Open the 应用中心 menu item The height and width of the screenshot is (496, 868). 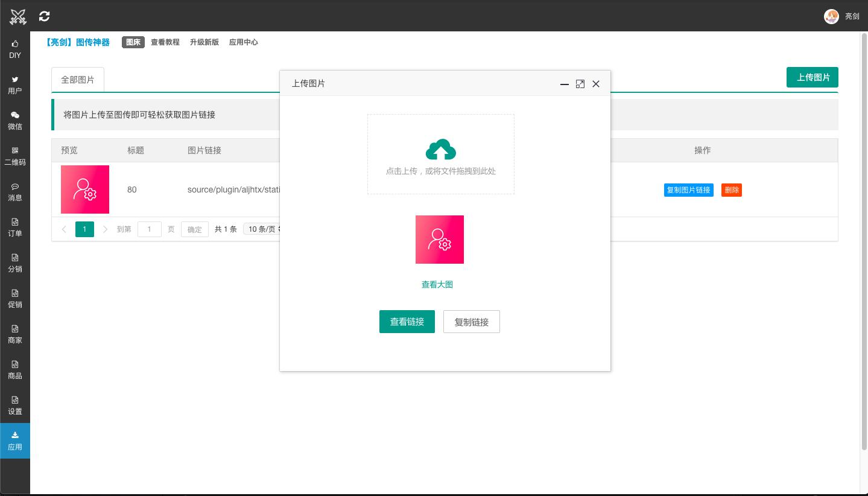[244, 42]
